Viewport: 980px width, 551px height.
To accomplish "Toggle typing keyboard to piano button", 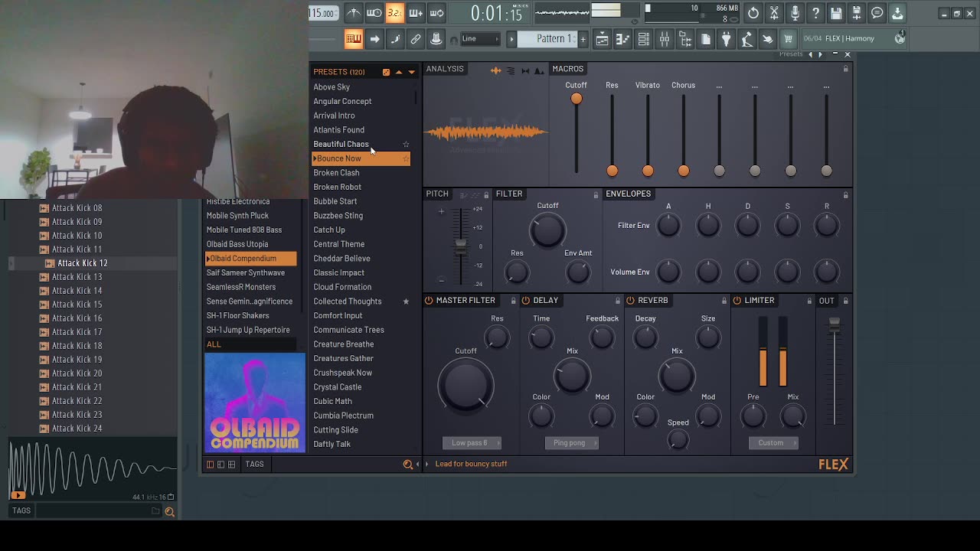I will (x=354, y=39).
